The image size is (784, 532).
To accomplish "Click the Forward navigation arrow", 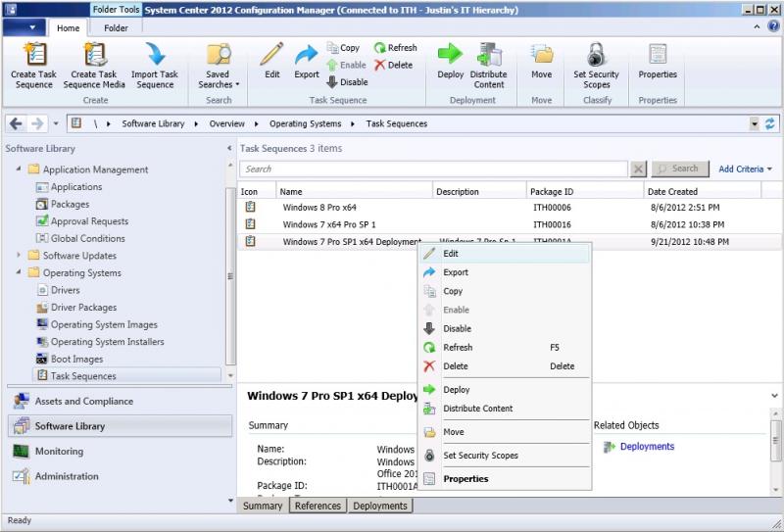I will tap(37, 123).
